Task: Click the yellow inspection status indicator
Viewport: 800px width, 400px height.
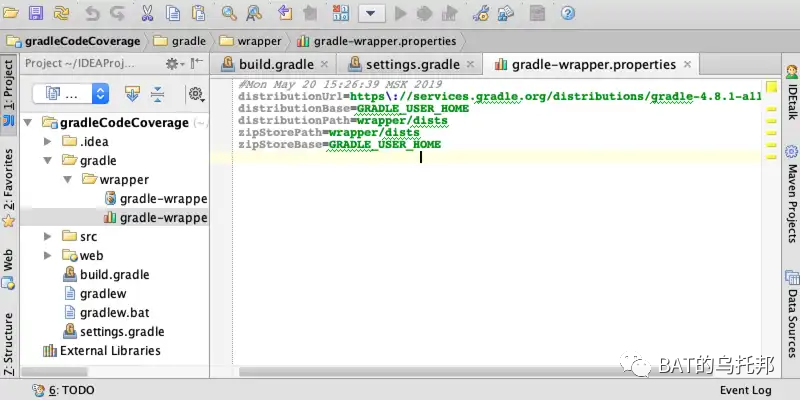Action: (x=771, y=87)
